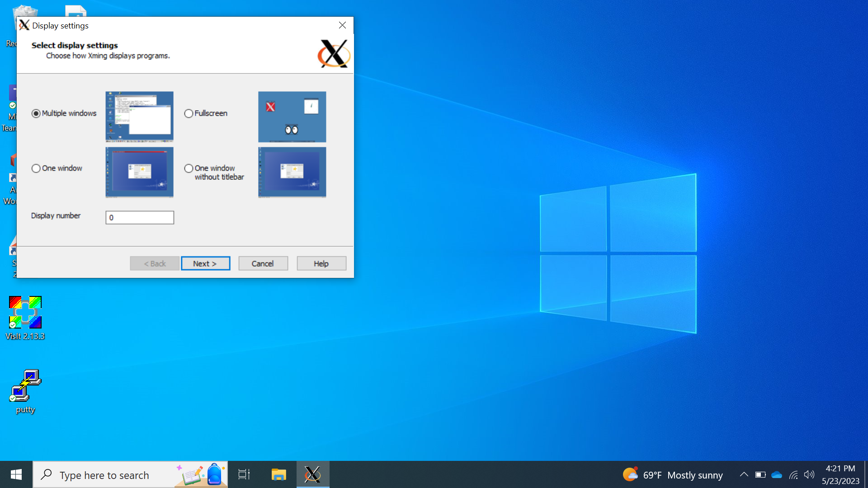
Task: Select the One window radio option
Action: [36, 169]
